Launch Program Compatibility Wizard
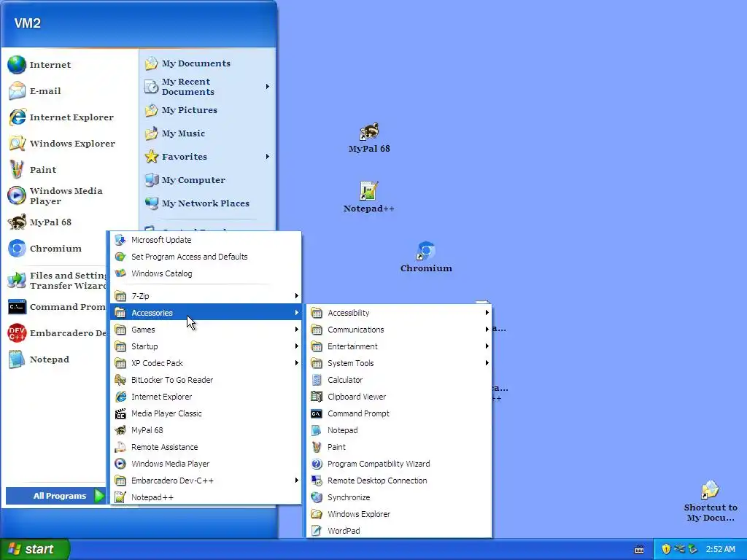Image resolution: width=747 pixels, height=560 pixels. tap(398, 464)
